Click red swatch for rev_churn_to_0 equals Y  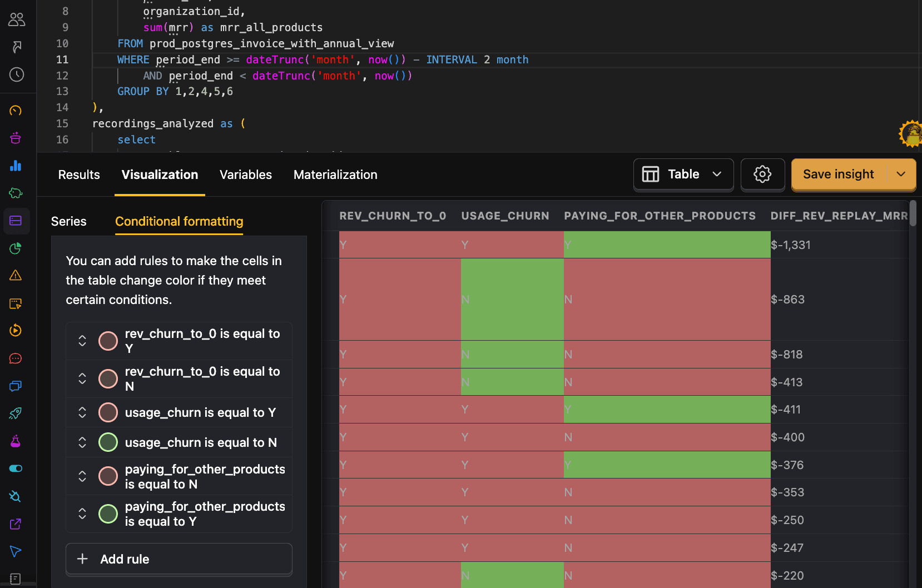tap(108, 341)
